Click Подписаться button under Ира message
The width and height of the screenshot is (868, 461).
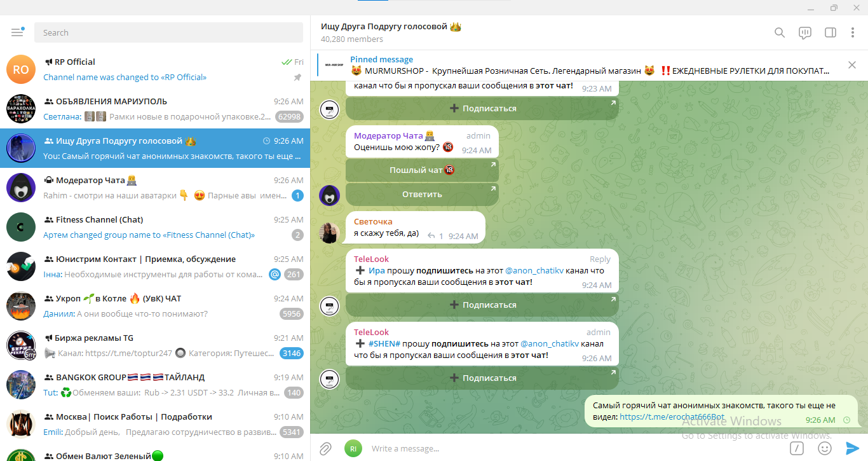click(x=482, y=305)
